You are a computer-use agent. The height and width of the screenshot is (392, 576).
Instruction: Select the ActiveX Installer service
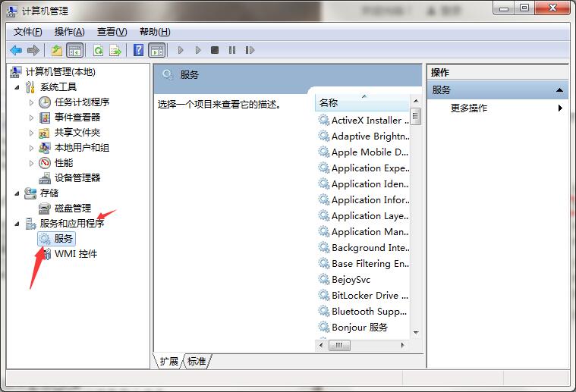364,120
